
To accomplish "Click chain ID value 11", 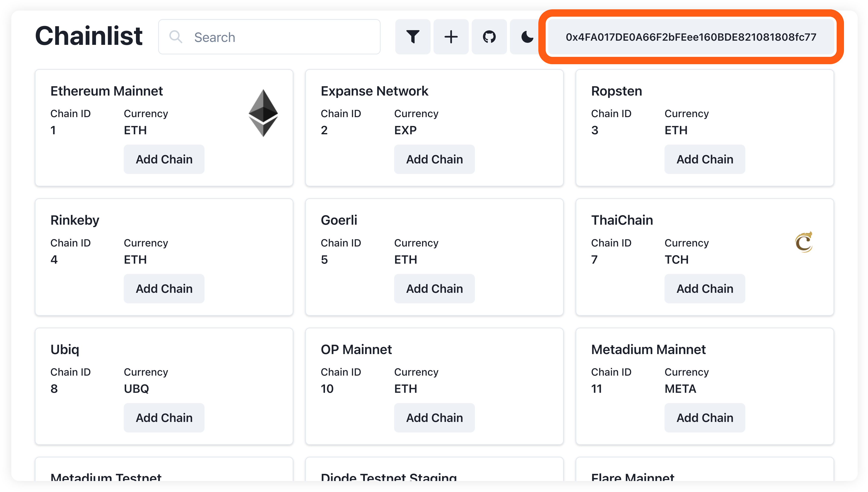I will click(596, 389).
